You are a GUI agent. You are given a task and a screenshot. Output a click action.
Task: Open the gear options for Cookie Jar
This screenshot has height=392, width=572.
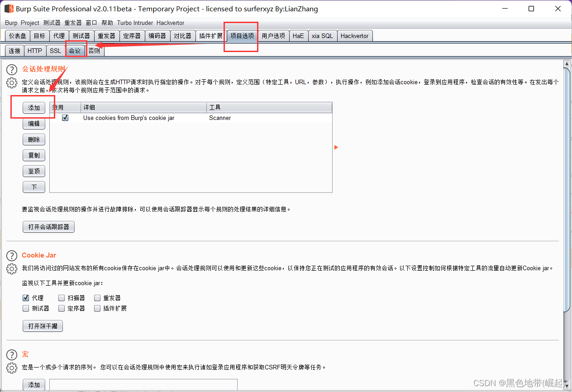[11, 268]
